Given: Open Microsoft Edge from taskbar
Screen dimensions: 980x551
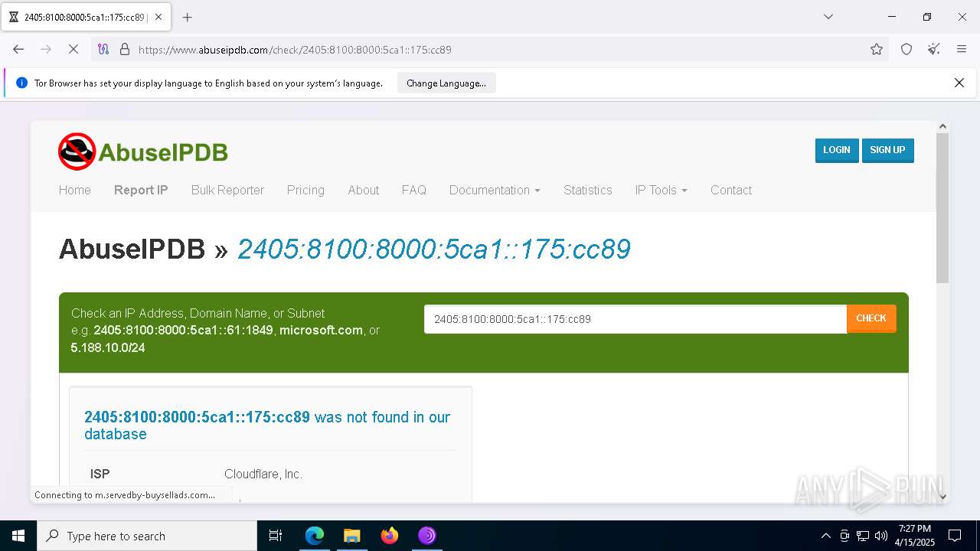Looking at the screenshot, I should pos(315,536).
